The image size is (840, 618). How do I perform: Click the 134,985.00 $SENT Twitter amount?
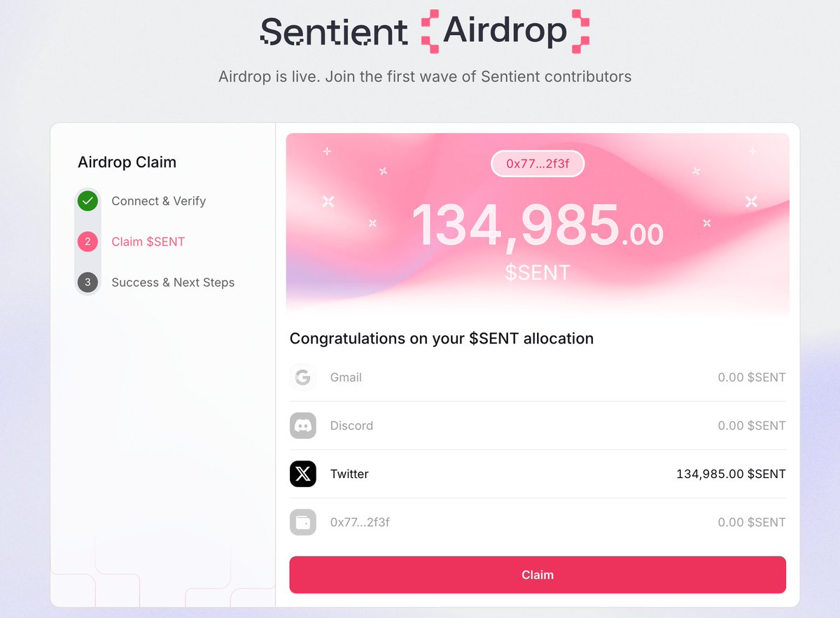(730, 474)
